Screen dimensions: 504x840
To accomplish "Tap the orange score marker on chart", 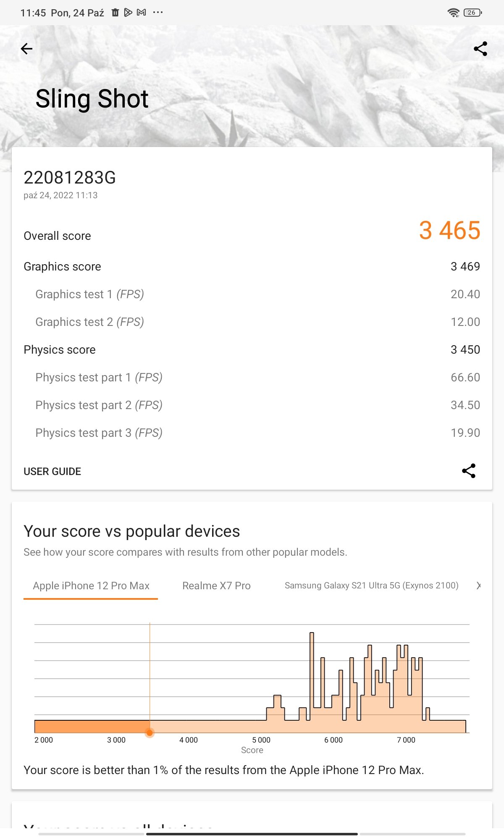I will tap(150, 733).
